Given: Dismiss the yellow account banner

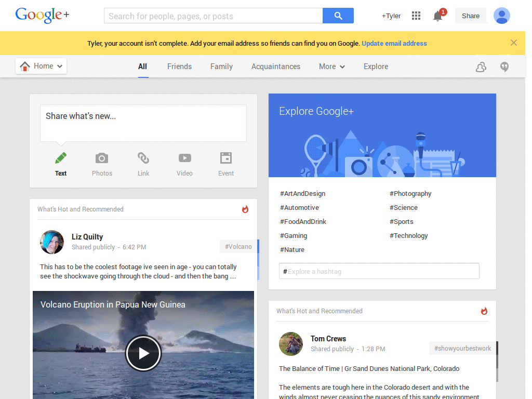Looking at the screenshot, I should (514, 43).
